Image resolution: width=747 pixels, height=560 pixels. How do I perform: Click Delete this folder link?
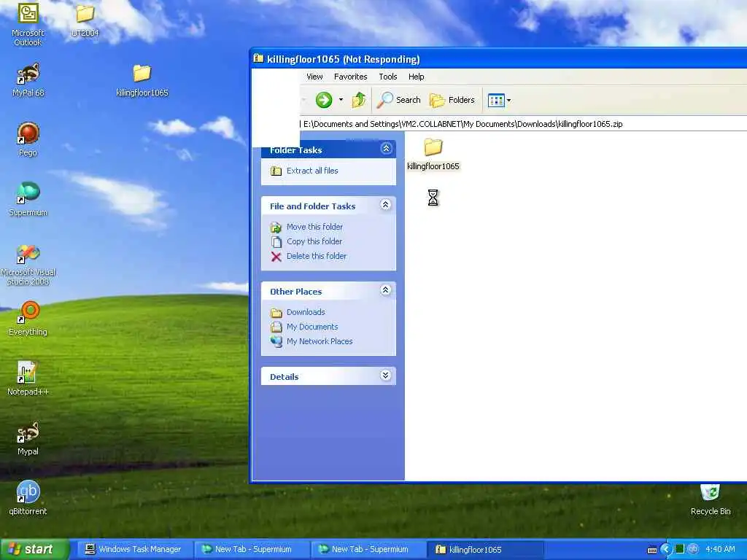pyautogui.click(x=317, y=256)
